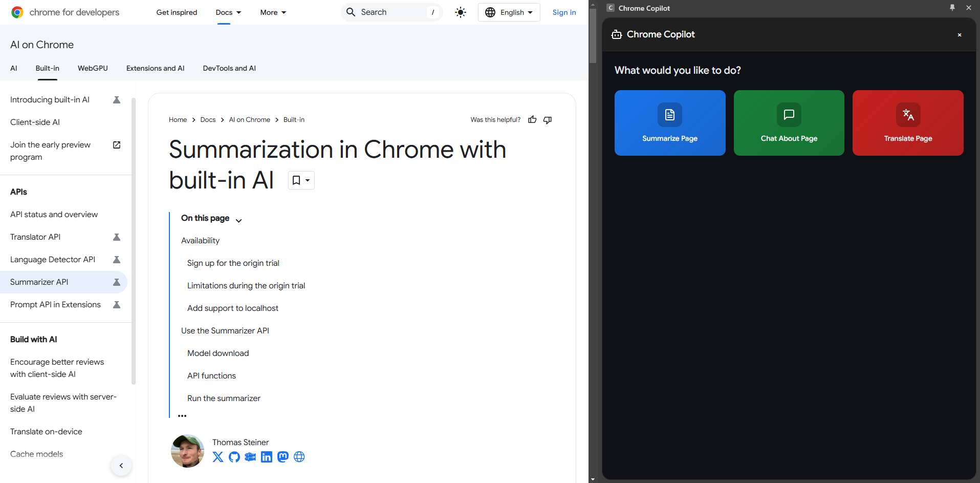Screen dimensions: 980x483
Task: Click the Chrome for Developers logo
Action: click(65, 12)
